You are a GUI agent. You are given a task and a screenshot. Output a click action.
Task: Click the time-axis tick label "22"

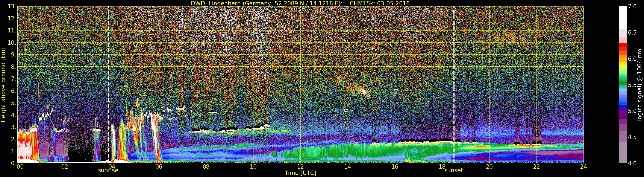tap(536, 166)
